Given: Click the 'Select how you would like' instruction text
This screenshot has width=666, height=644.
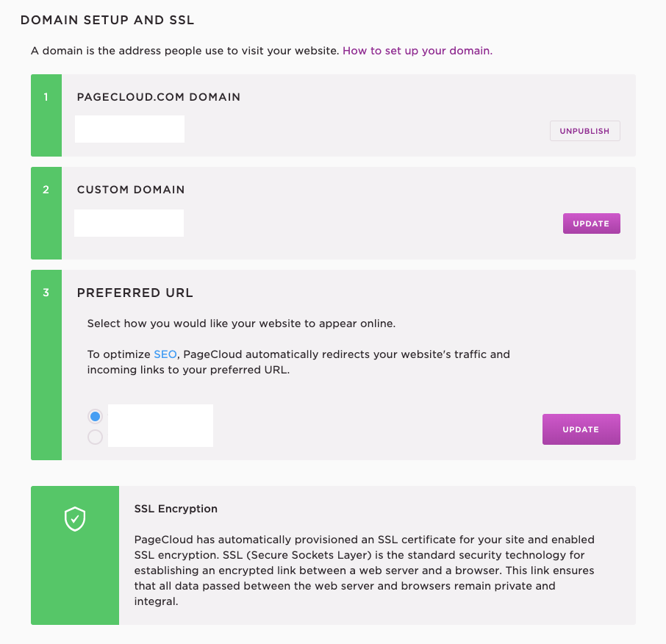Looking at the screenshot, I should tap(241, 323).
